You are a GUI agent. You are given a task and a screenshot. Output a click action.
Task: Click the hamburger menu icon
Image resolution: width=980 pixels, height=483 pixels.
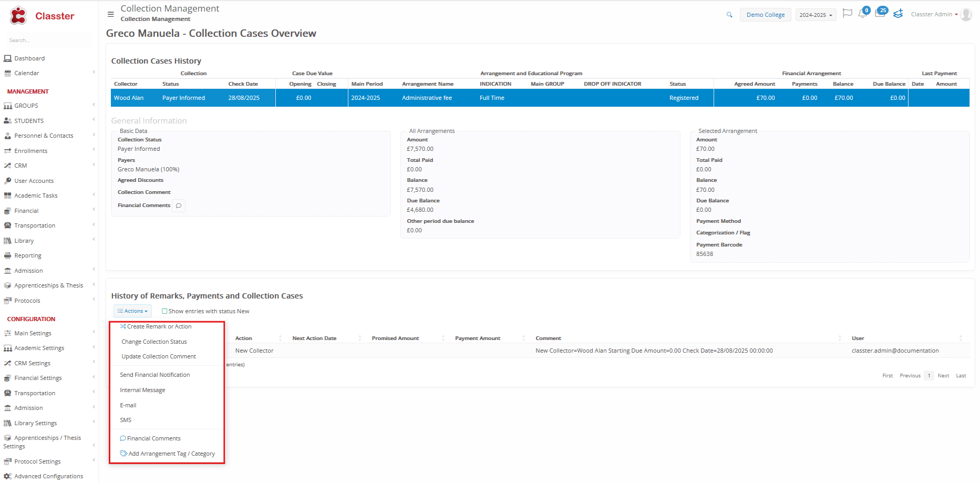(x=110, y=14)
